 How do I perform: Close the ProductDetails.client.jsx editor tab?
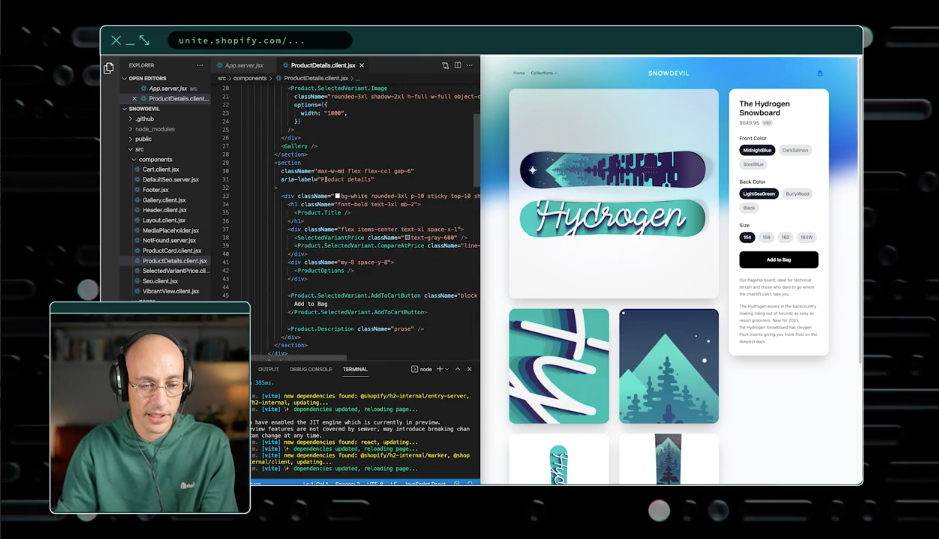(x=362, y=65)
